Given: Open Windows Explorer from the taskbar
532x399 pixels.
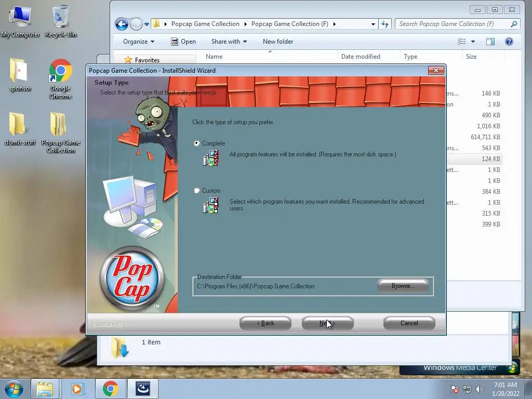Looking at the screenshot, I should click(45, 389).
